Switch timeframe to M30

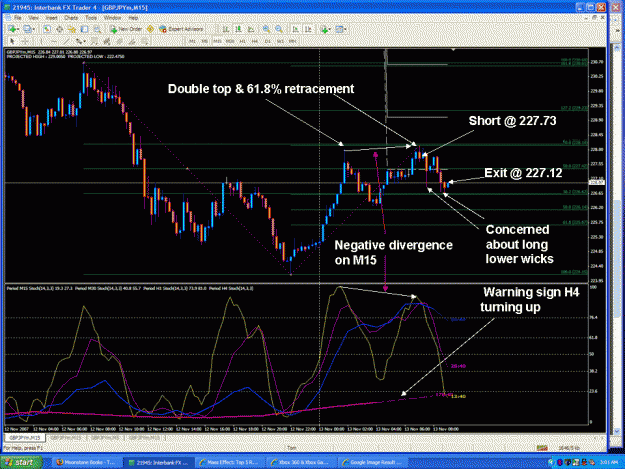pos(230,41)
